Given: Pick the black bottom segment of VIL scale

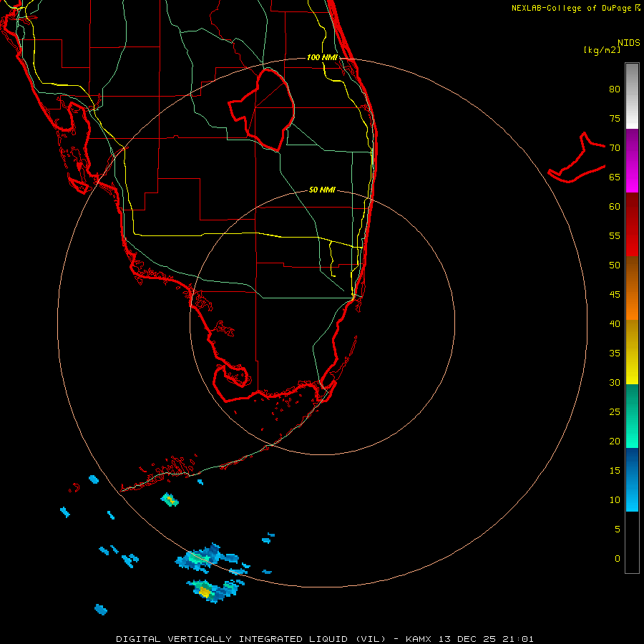Looking at the screenshot, I should pyautogui.click(x=632, y=542).
